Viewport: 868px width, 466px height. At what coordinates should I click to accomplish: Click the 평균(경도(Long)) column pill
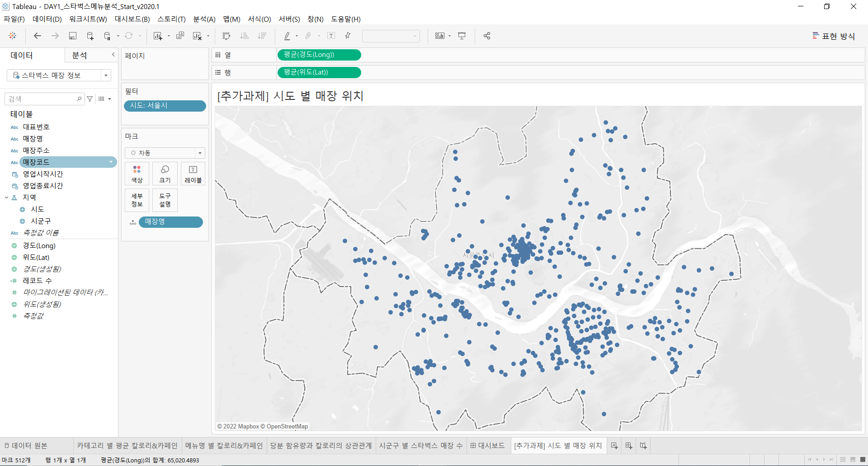[x=319, y=55]
